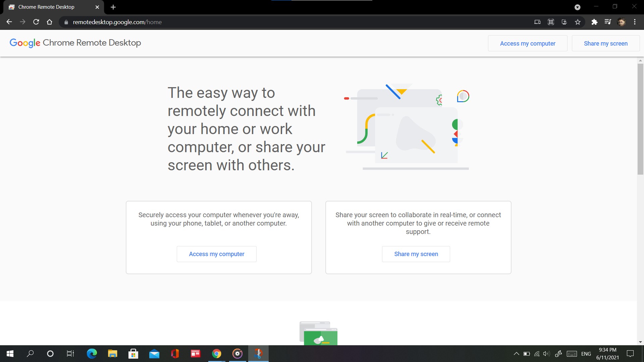Viewport: 644px width, 362px height.
Task: Click Access my computer in top header
Action: [528, 44]
